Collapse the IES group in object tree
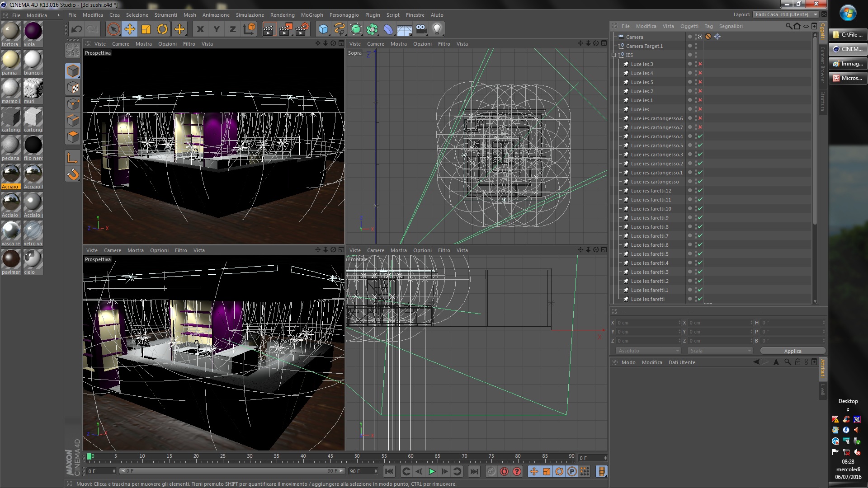The width and height of the screenshot is (868, 488). 614,55
